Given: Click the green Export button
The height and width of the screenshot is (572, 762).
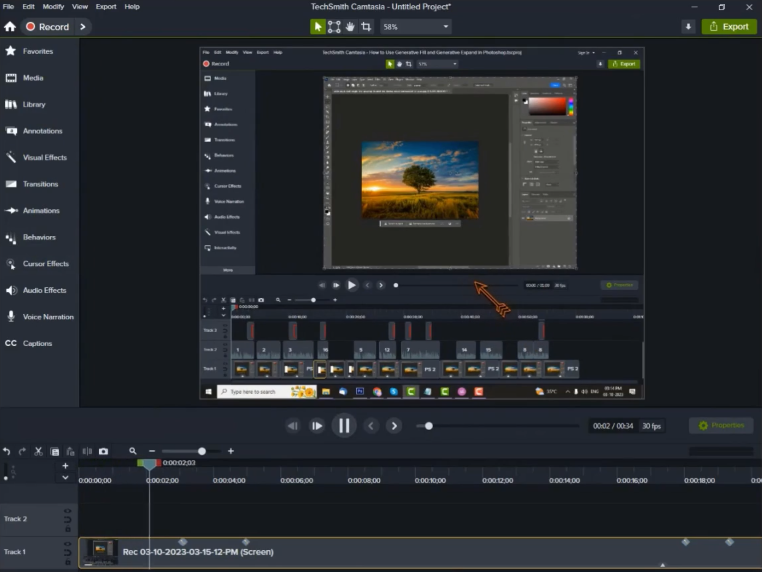Looking at the screenshot, I should coord(729,27).
